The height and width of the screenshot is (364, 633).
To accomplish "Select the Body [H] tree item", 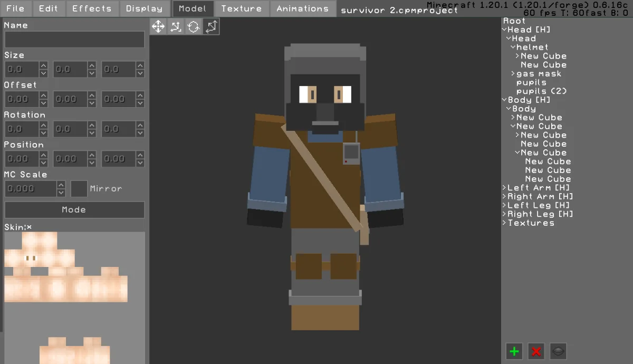I will point(529,100).
